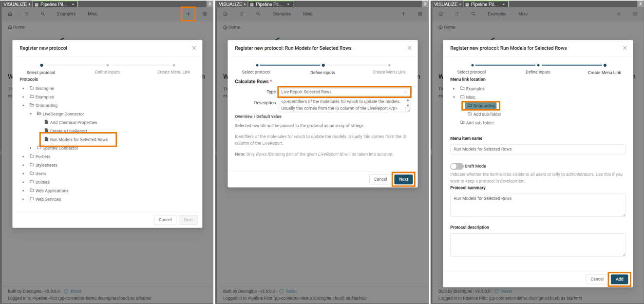The height and width of the screenshot is (304, 644).
Task: Close the Create Menu Link step dialog with X
Action: tap(625, 48)
